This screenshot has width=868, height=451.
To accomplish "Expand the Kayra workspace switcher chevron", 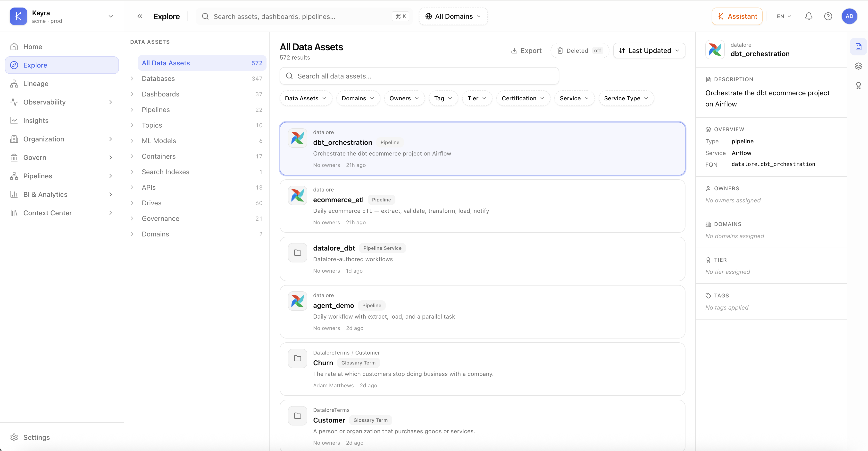I will pyautogui.click(x=110, y=16).
